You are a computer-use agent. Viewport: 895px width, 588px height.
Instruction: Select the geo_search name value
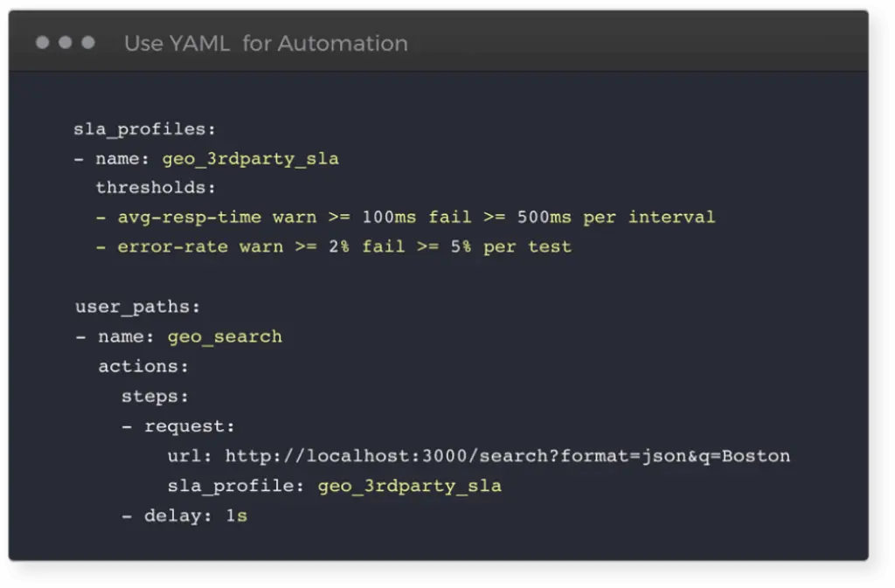pyautogui.click(x=225, y=337)
